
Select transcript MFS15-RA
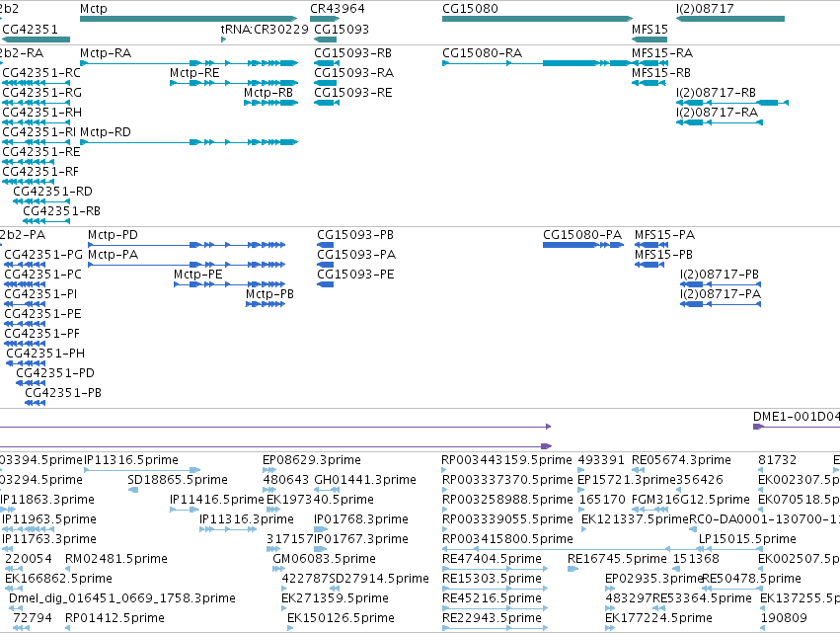pos(662,53)
